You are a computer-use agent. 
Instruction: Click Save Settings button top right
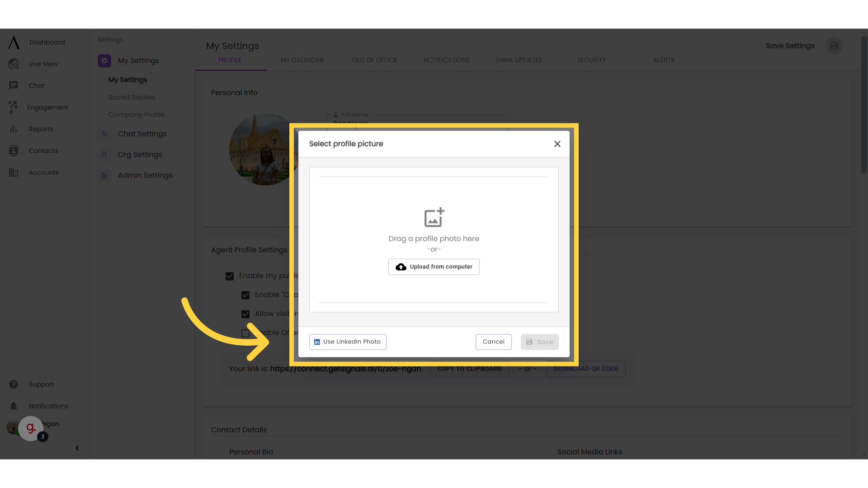point(790,45)
